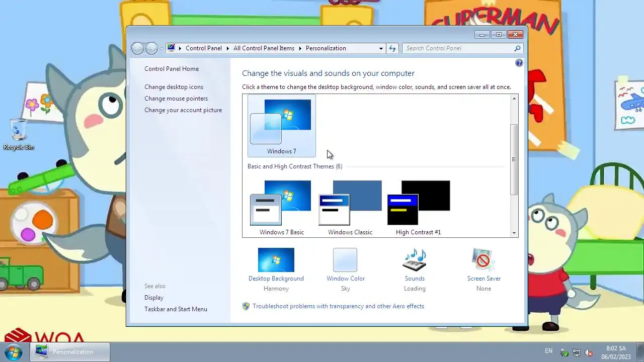The height and width of the screenshot is (362, 644).
Task: Expand the arrow after Control Panel breadcrumb
Action: click(x=228, y=48)
